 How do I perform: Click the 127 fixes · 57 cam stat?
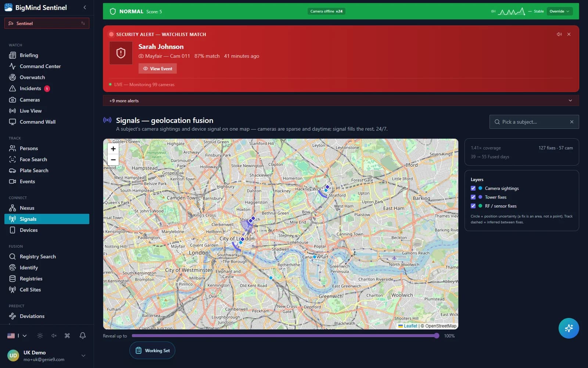tap(556, 148)
